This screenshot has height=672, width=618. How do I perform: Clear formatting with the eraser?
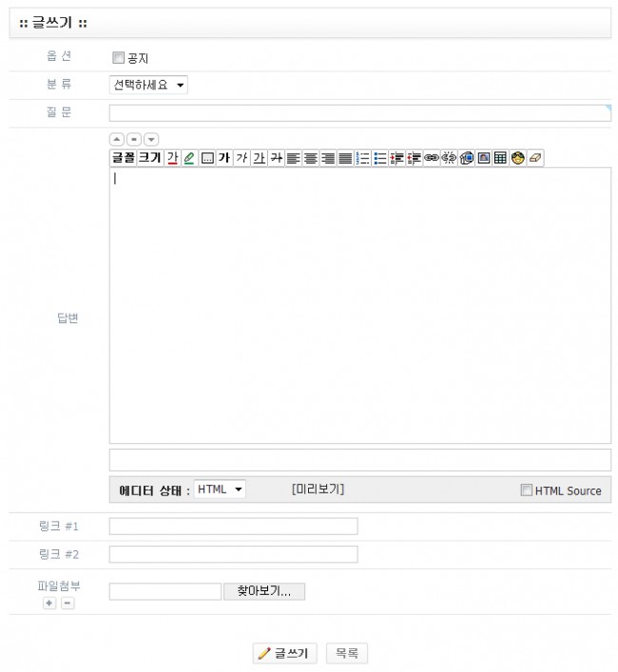click(535, 158)
